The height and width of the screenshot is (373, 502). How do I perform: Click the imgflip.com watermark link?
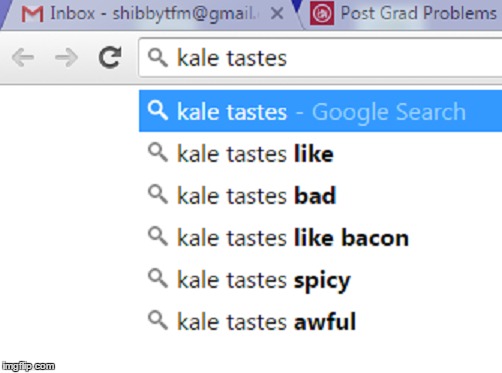click(x=28, y=366)
